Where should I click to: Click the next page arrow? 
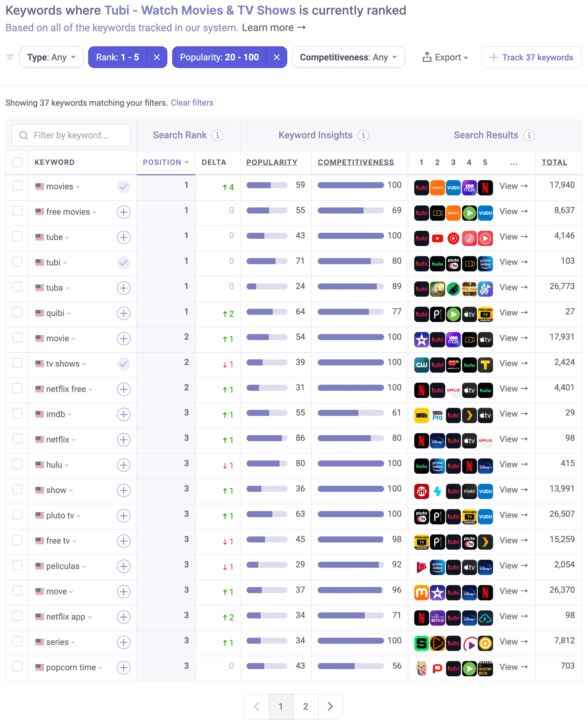tap(330, 706)
